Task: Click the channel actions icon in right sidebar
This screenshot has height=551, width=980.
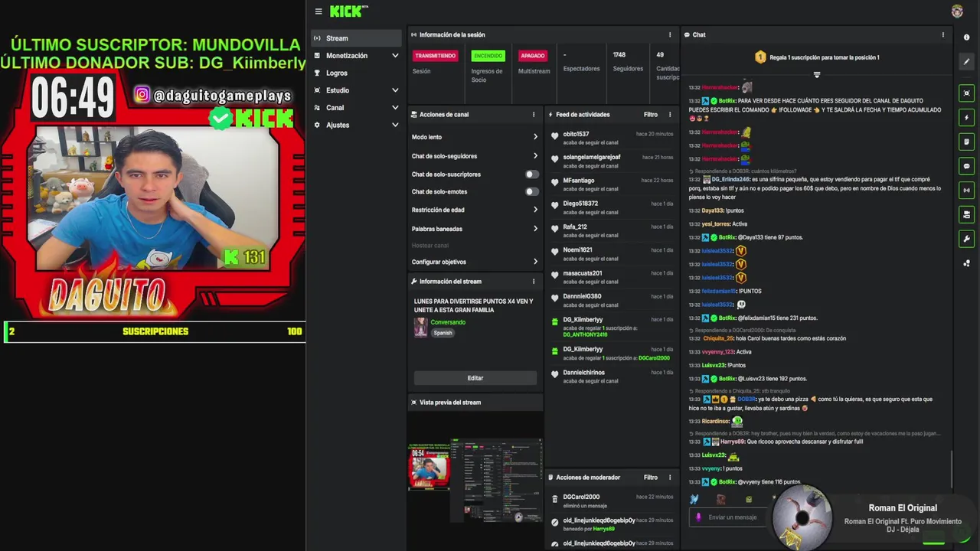Action: tap(966, 215)
